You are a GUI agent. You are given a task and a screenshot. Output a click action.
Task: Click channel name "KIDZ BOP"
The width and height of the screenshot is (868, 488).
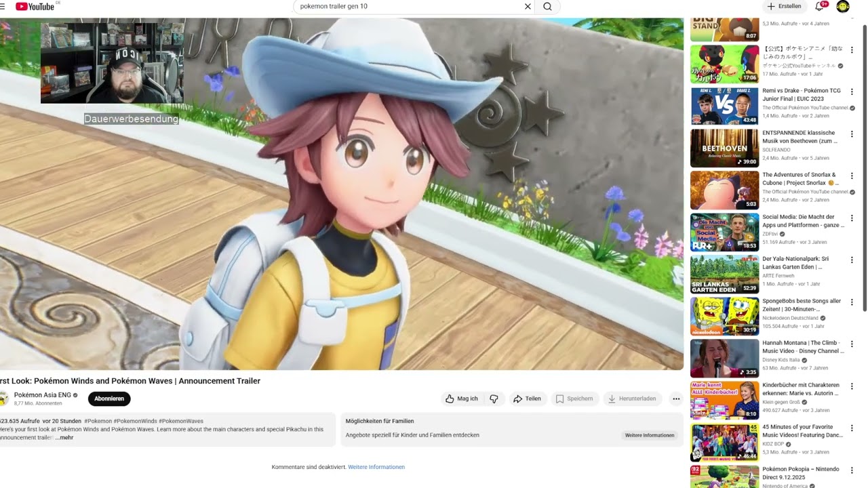(x=773, y=444)
